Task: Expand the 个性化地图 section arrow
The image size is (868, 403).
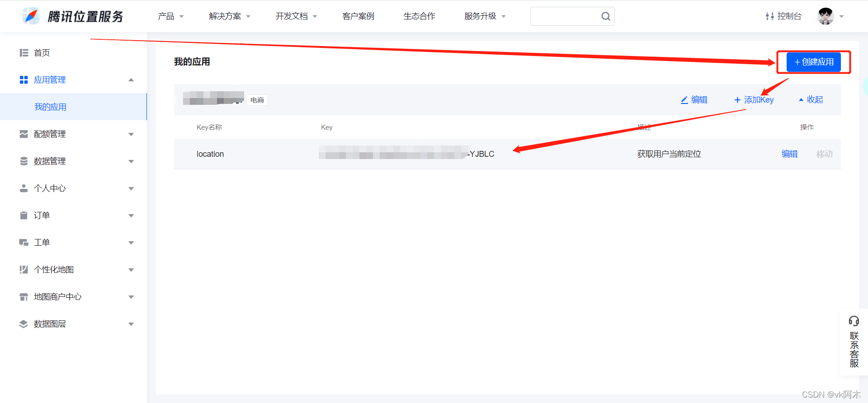Action: tap(131, 270)
